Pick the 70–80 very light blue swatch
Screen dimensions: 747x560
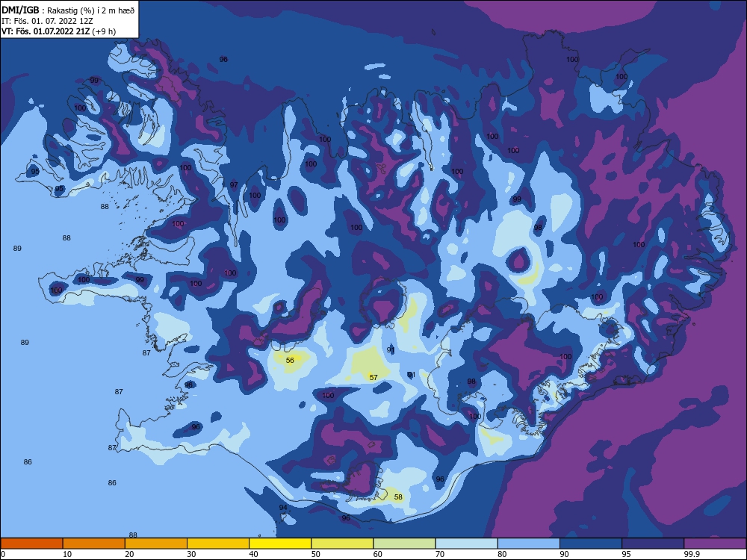point(466,544)
